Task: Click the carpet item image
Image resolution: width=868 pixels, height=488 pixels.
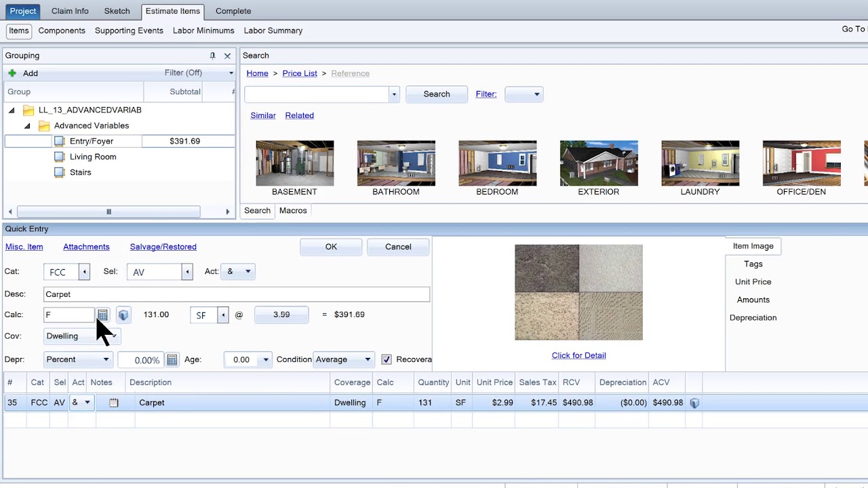Action: [578, 292]
